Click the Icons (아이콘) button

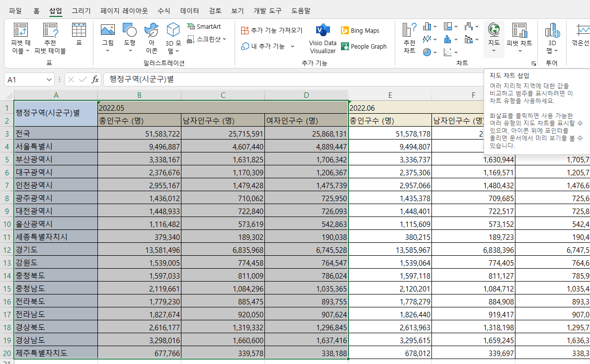pos(152,38)
